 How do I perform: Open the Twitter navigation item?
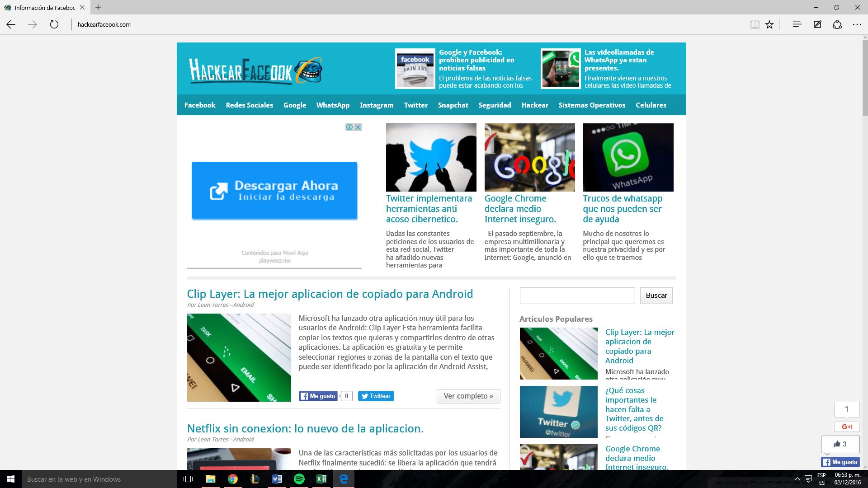(416, 105)
